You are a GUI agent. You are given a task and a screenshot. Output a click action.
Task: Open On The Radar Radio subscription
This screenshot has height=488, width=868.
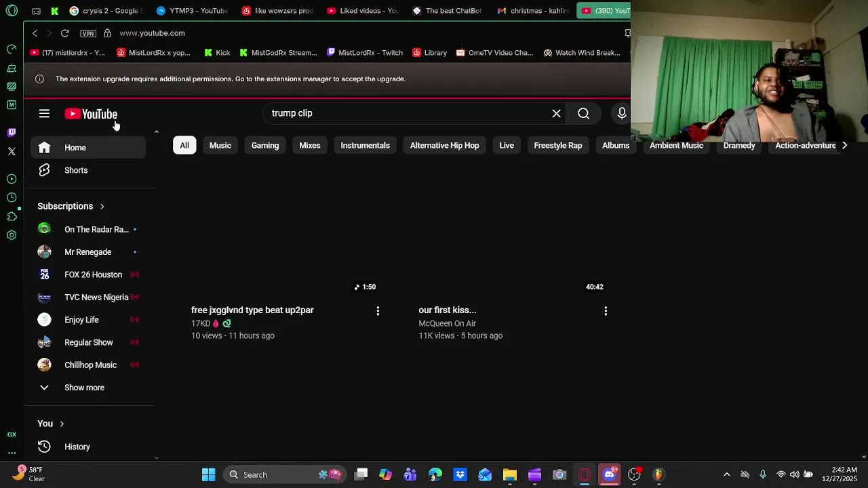(x=88, y=229)
